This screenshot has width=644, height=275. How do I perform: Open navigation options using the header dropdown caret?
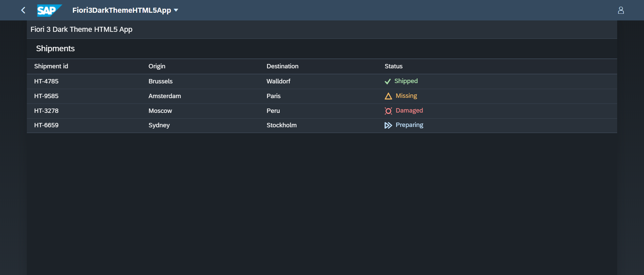[x=176, y=10]
